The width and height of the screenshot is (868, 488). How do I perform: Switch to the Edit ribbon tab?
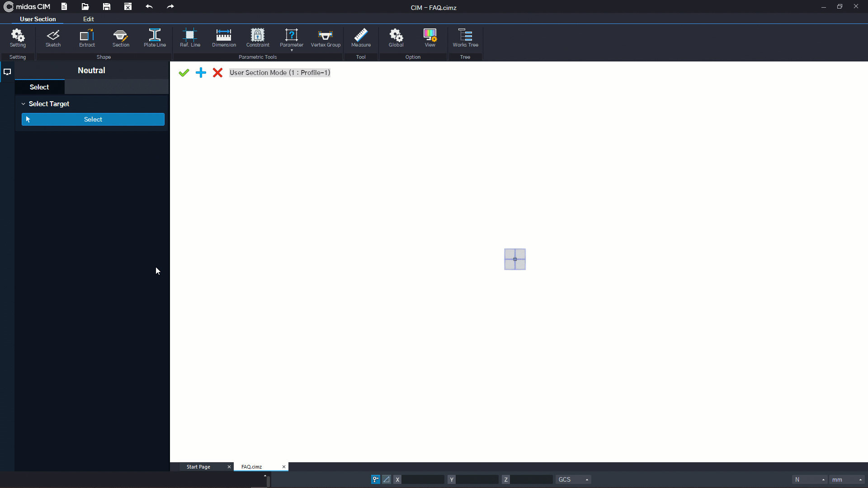click(x=89, y=19)
